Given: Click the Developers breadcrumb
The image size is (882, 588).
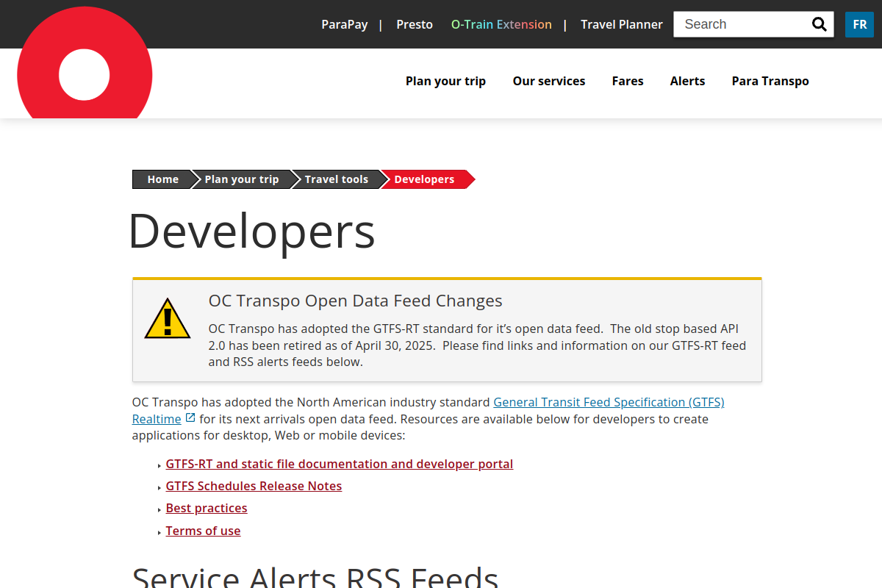Looking at the screenshot, I should tap(425, 179).
